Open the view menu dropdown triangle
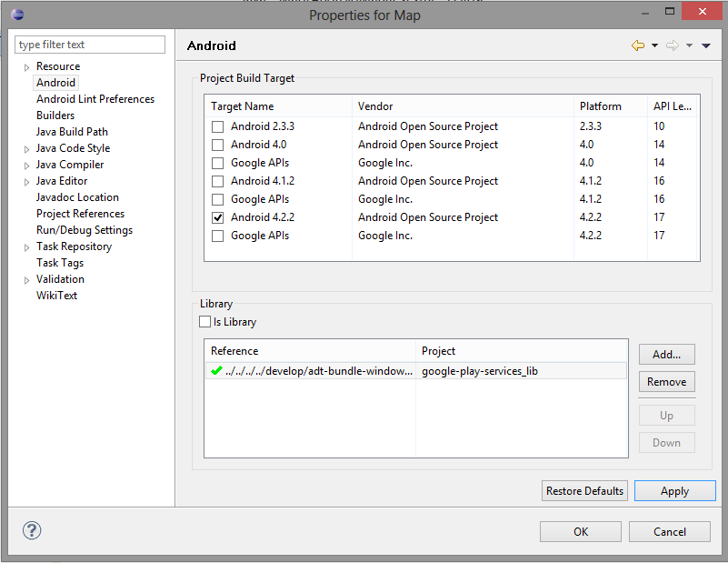 [x=706, y=45]
